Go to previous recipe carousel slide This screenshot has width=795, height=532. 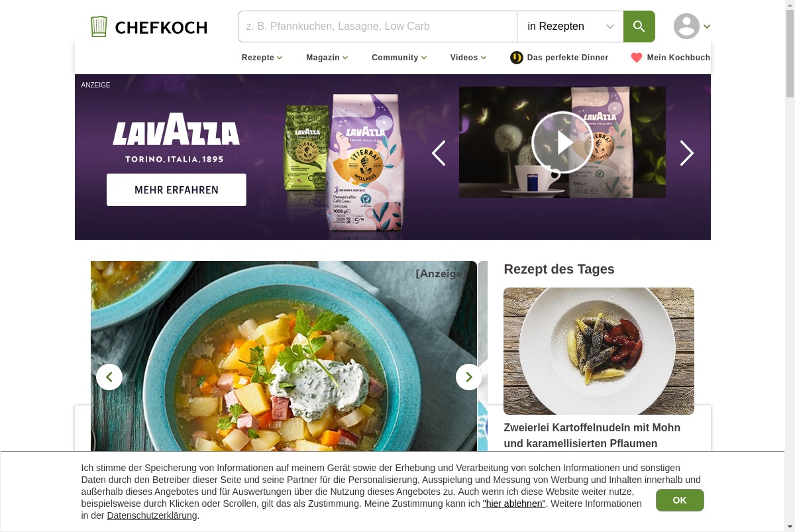point(109,377)
